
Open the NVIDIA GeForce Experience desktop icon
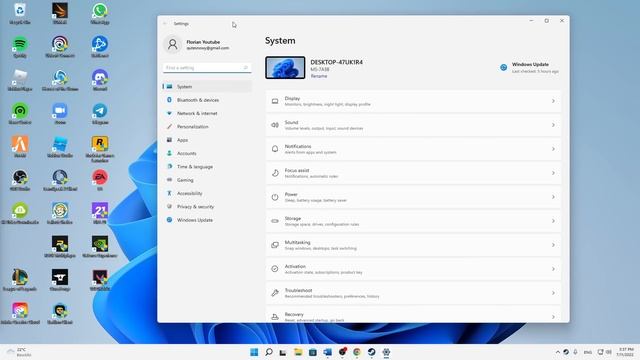pyautogui.click(x=100, y=247)
